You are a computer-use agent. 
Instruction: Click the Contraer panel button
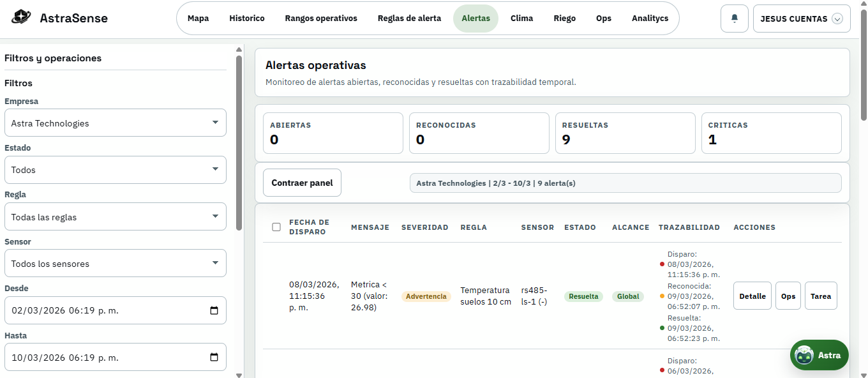(x=302, y=182)
